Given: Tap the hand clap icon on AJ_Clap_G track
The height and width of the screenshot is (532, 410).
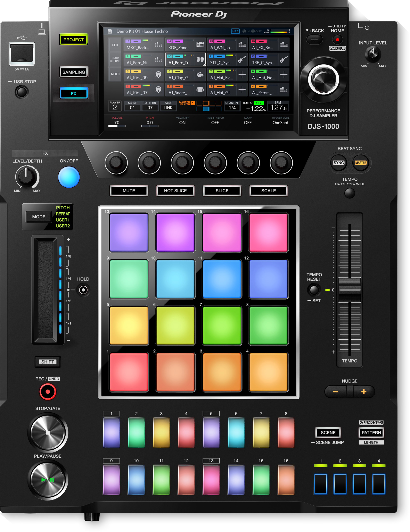Looking at the screenshot, I should pos(200,74).
